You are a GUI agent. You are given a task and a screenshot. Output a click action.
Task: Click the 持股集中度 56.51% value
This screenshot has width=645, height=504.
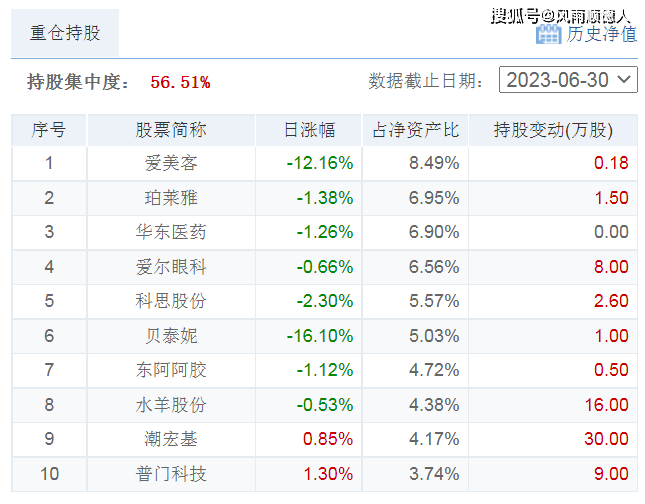click(x=180, y=82)
